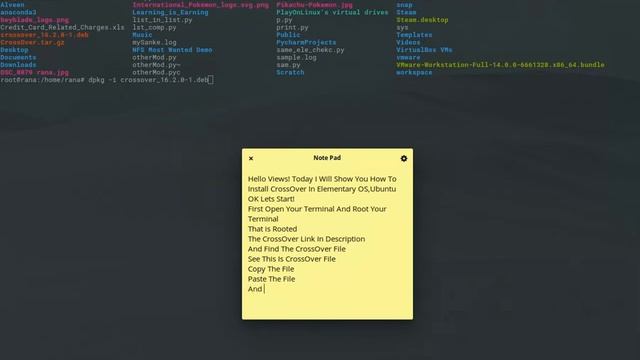The image size is (640, 360).
Task: Click NFS Most Wanted Demo entry
Action: 172,50
